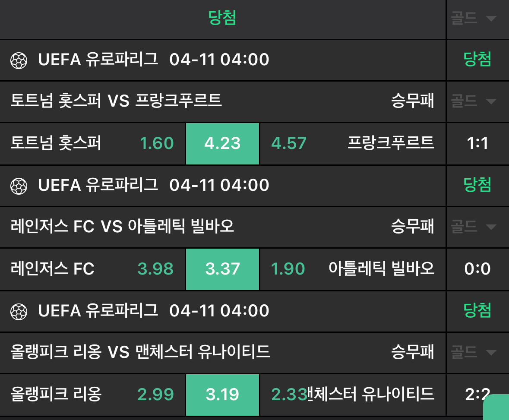Toggle the highlighted 4.23 draw odds

[222, 144]
